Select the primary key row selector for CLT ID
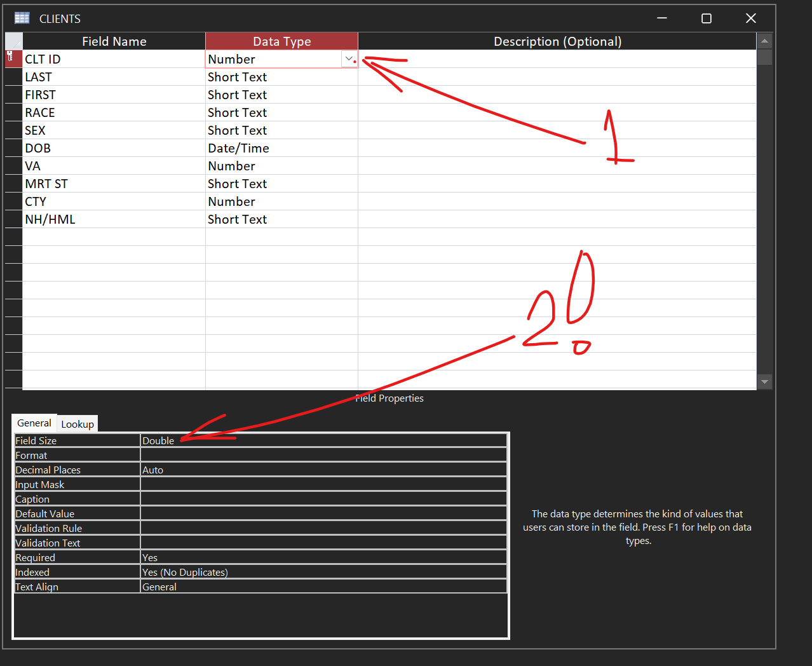This screenshot has width=812, height=666. click(x=13, y=59)
